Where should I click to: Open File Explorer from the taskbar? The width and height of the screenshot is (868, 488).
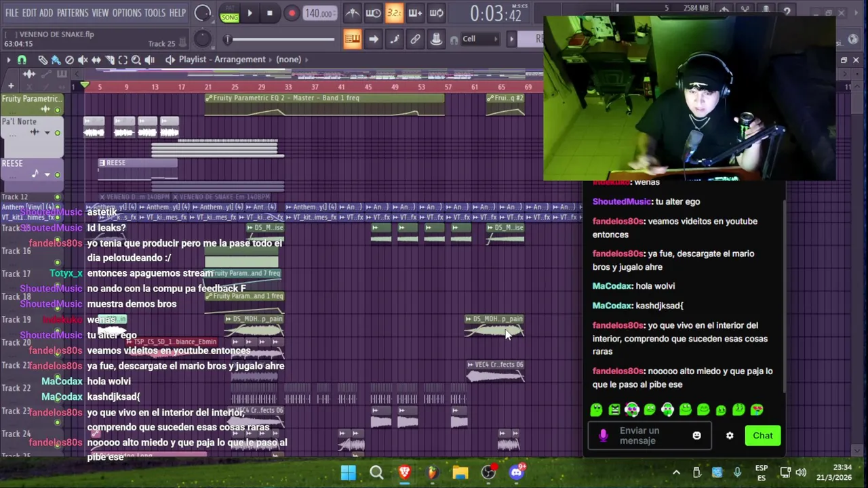tap(460, 472)
